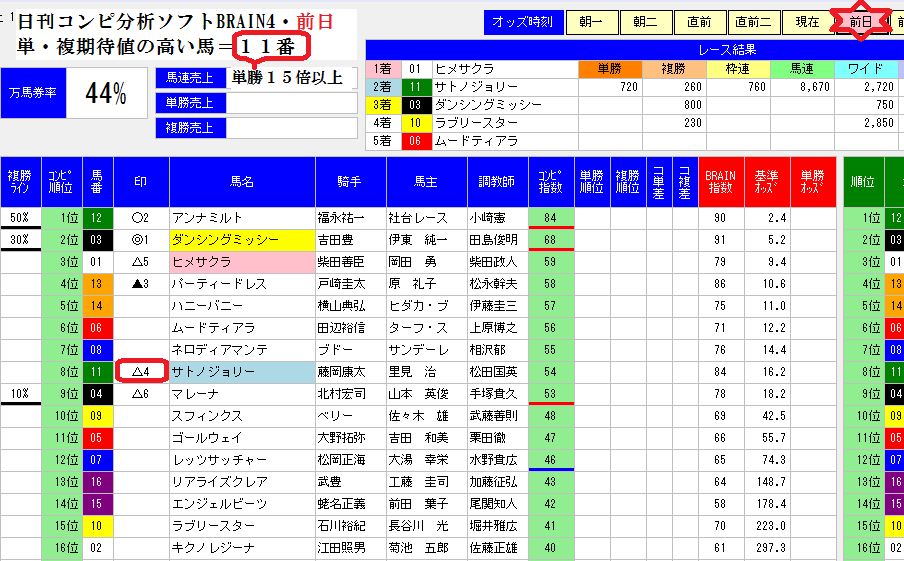
Task: Select horse name ヒメサクラ in main table
Action: tap(242, 262)
